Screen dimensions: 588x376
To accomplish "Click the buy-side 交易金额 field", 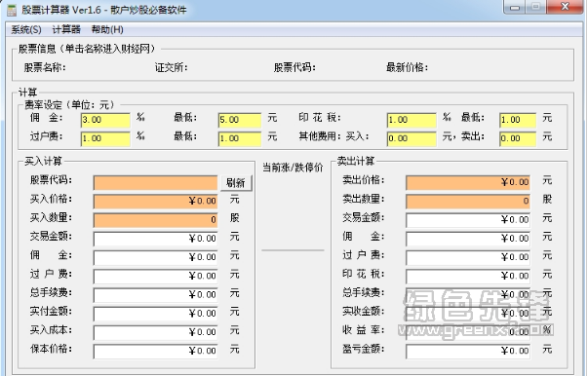I will pyautogui.click(x=155, y=239).
